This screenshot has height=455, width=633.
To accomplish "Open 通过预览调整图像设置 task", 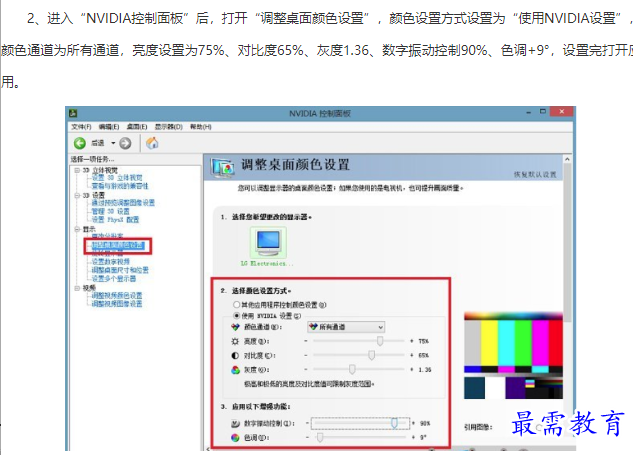I will tap(123, 203).
